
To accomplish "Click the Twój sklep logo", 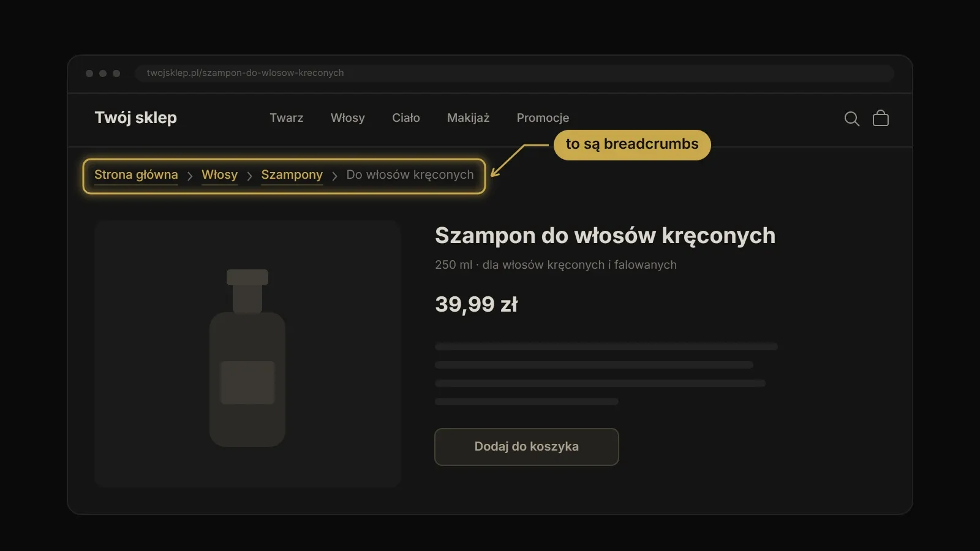I will (135, 118).
